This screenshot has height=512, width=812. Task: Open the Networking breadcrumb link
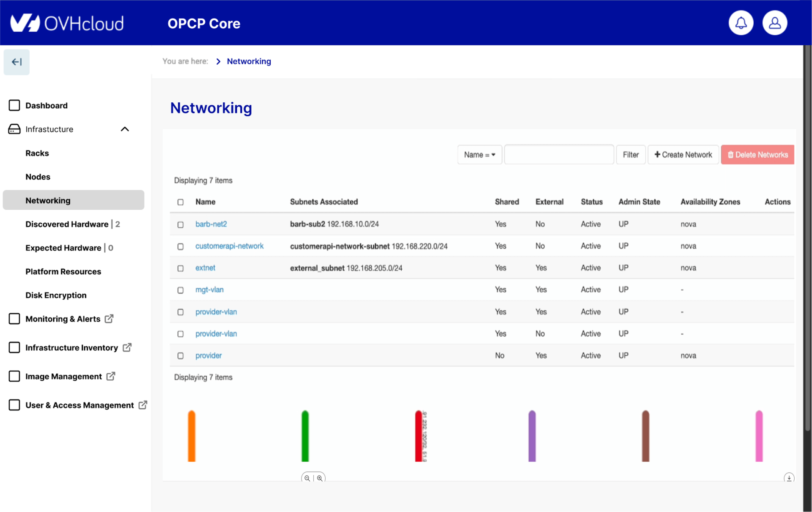(249, 61)
